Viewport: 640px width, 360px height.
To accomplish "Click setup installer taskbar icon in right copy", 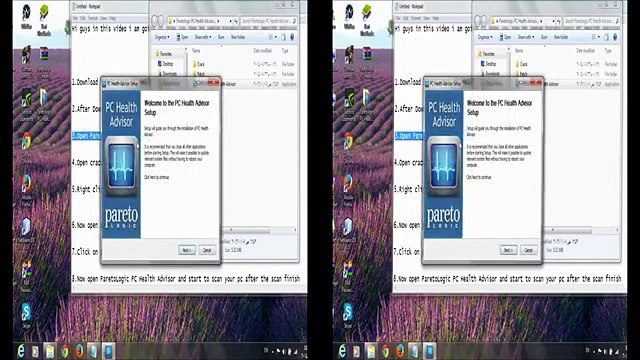I will [x=429, y=351].
